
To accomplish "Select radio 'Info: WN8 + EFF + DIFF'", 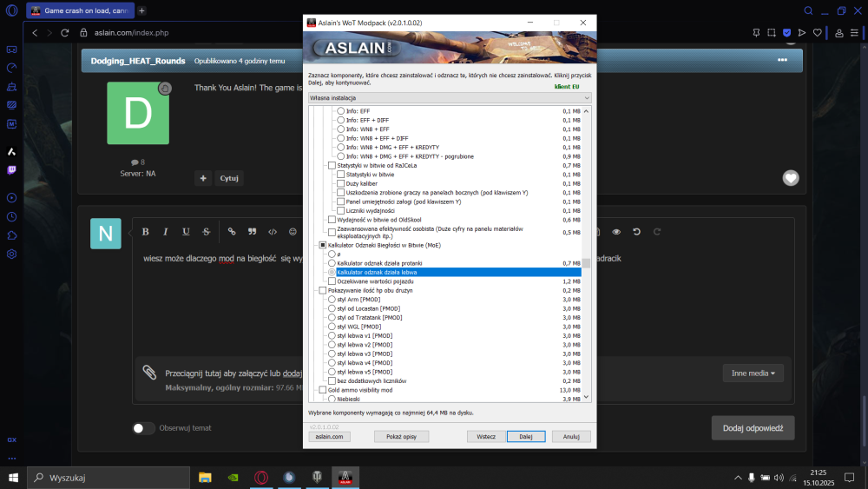I will pyautogui.click(x=340, y=138).
